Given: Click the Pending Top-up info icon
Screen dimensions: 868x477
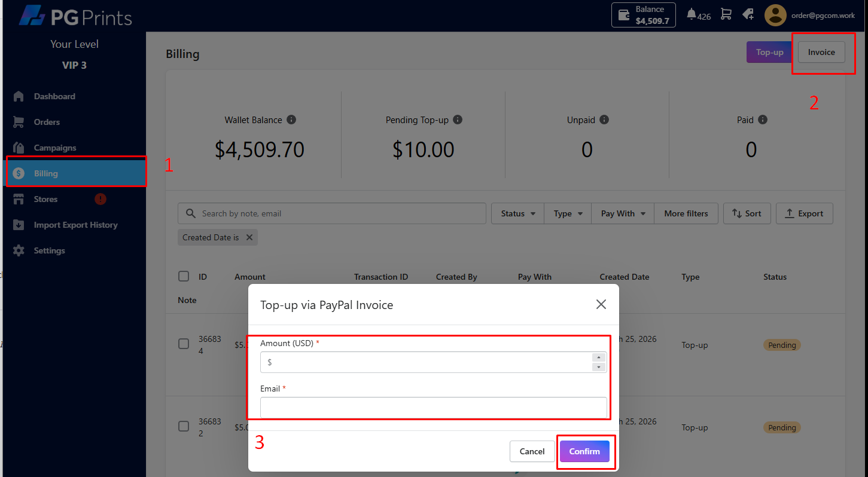Looking at the screenshot, I should [x=458, y=120].
